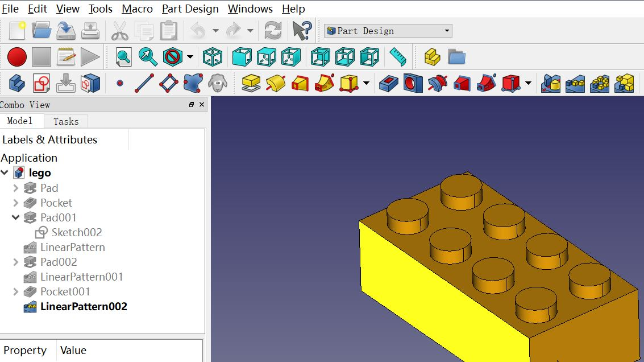Open the File menu

click(10, 9)
